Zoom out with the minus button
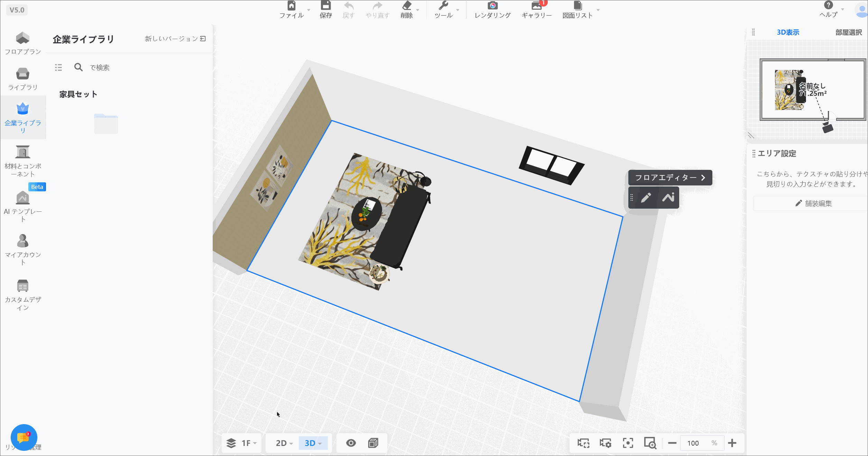This screenshot has width=868, height=456. click(x=672, y=443)
